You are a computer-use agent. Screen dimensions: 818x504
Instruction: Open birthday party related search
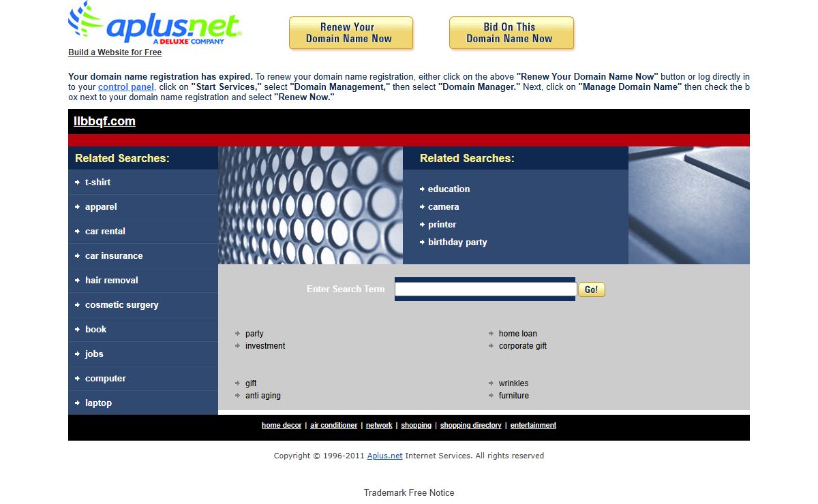coord(457,242)
